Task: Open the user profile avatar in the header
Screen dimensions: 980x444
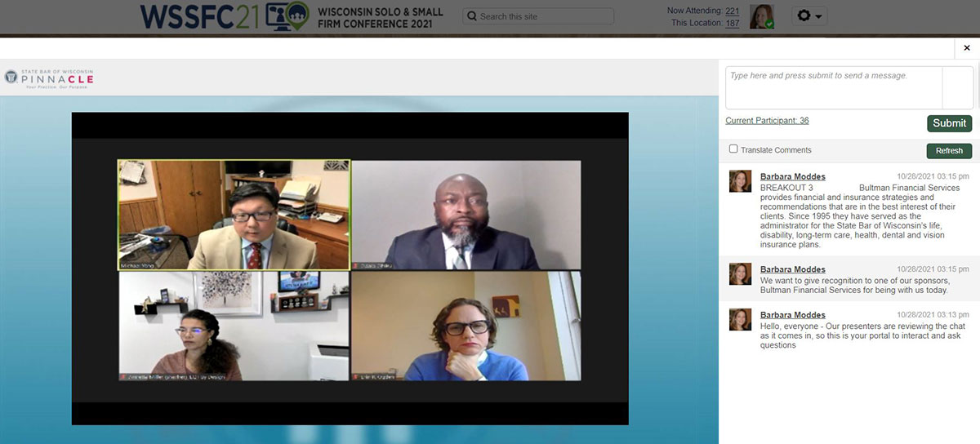Action: (x=761, y=16)
